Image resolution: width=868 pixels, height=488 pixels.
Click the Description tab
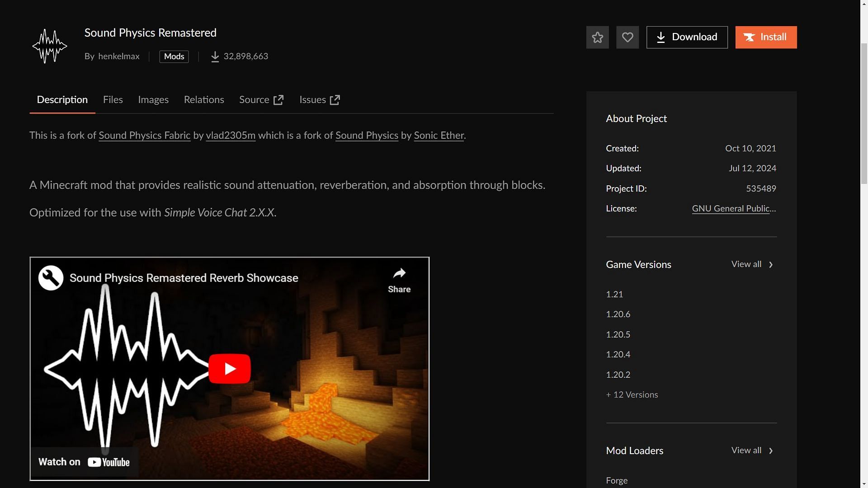coord(62,99)
